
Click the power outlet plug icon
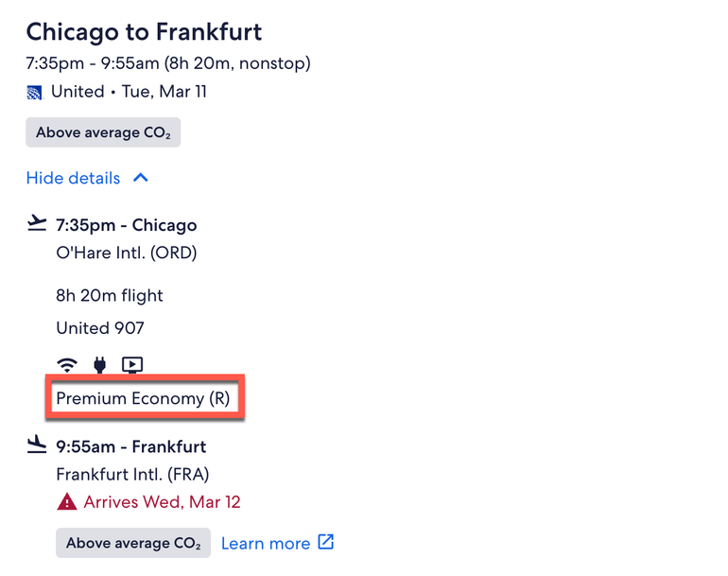click(x=99, y=364)
